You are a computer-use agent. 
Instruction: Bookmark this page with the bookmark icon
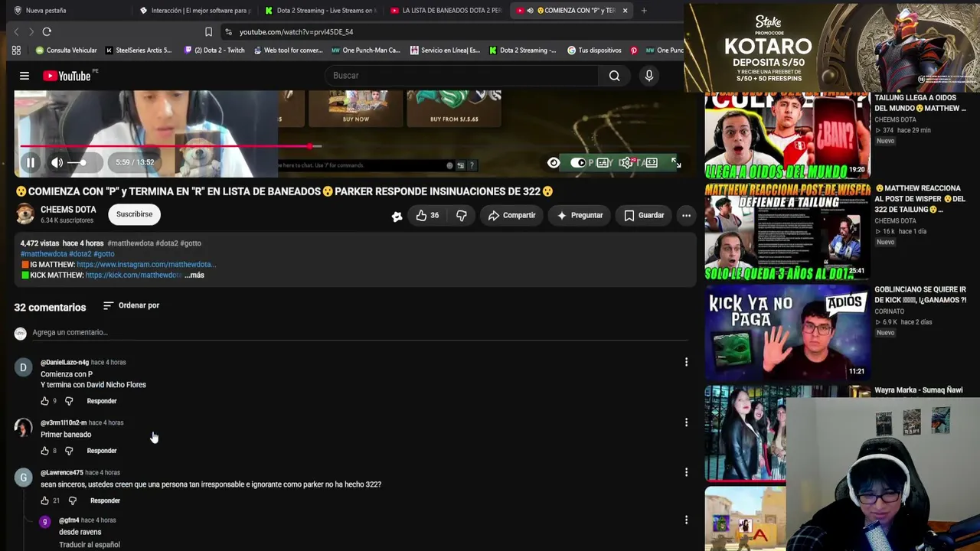pos(208,32)
